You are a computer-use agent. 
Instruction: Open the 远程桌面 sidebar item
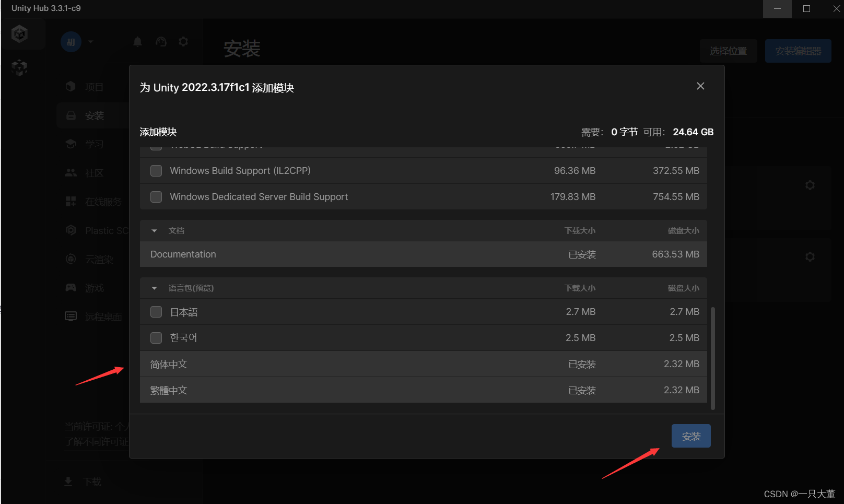click(103, 317)
